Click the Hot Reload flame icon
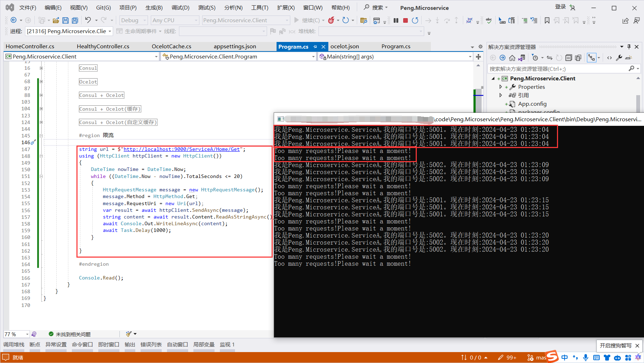The image size is (644, 363). pos(331,20)
